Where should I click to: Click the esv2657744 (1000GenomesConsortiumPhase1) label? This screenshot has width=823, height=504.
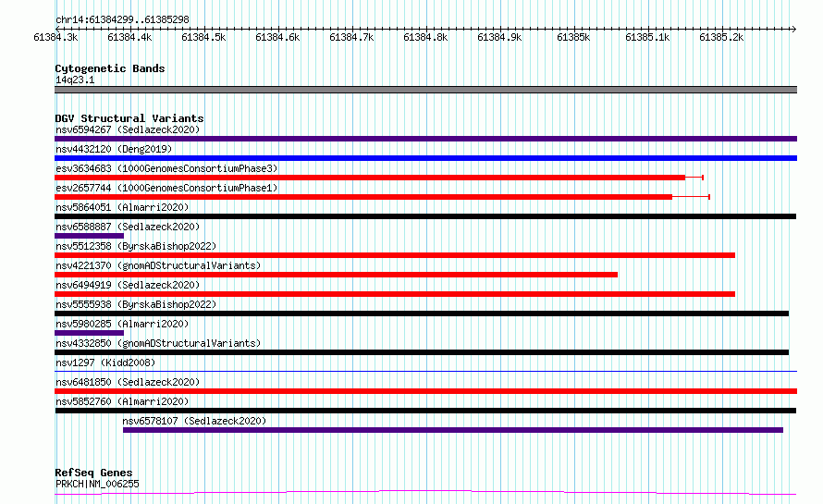click(x=166, y=188)
